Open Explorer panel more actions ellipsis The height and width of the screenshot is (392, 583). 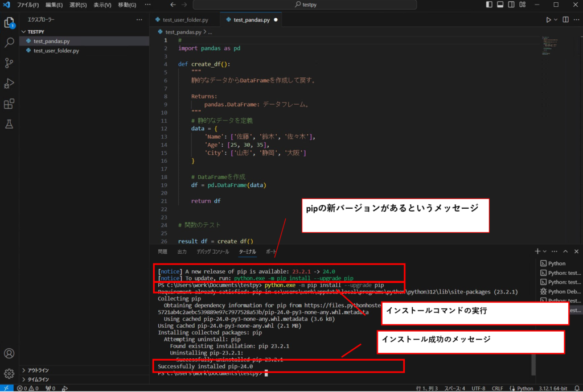[139, 20]
